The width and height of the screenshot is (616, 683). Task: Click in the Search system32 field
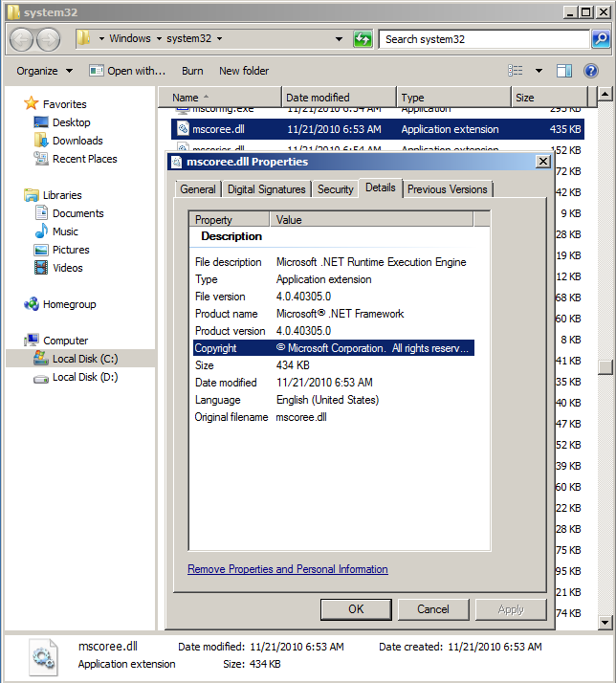(x=483, y=39)
